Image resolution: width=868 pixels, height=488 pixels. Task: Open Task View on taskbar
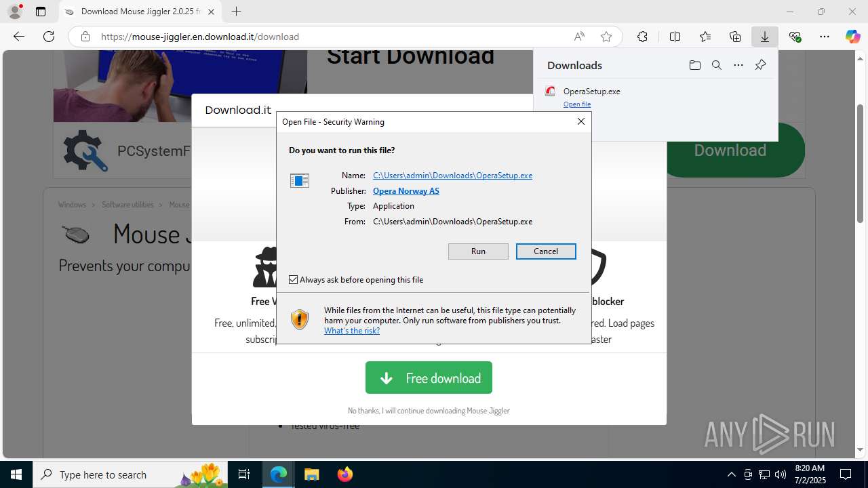tap(244, 474)
